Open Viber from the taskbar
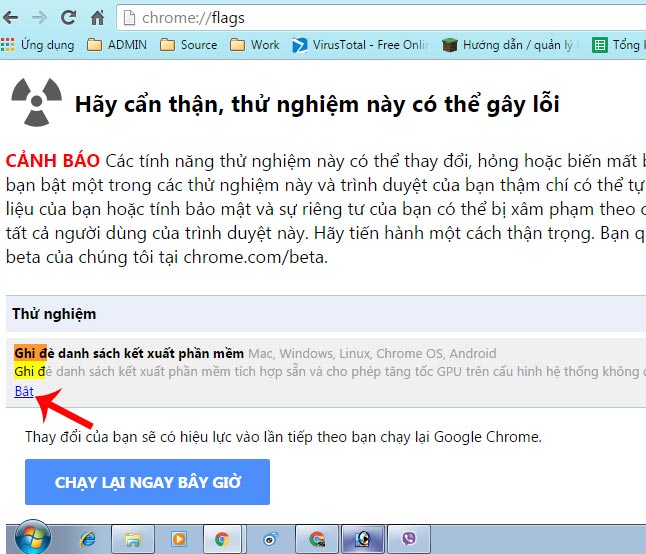The image size is (646, 554). coord(409,539)
